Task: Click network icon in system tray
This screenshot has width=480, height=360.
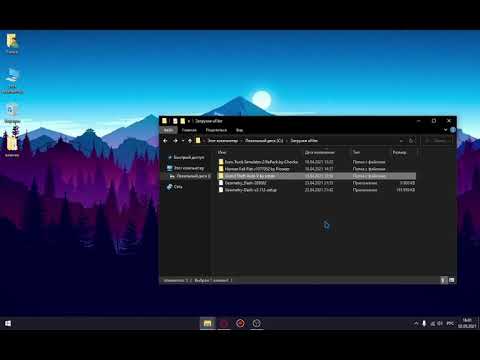Action: [x=433, y=323]
